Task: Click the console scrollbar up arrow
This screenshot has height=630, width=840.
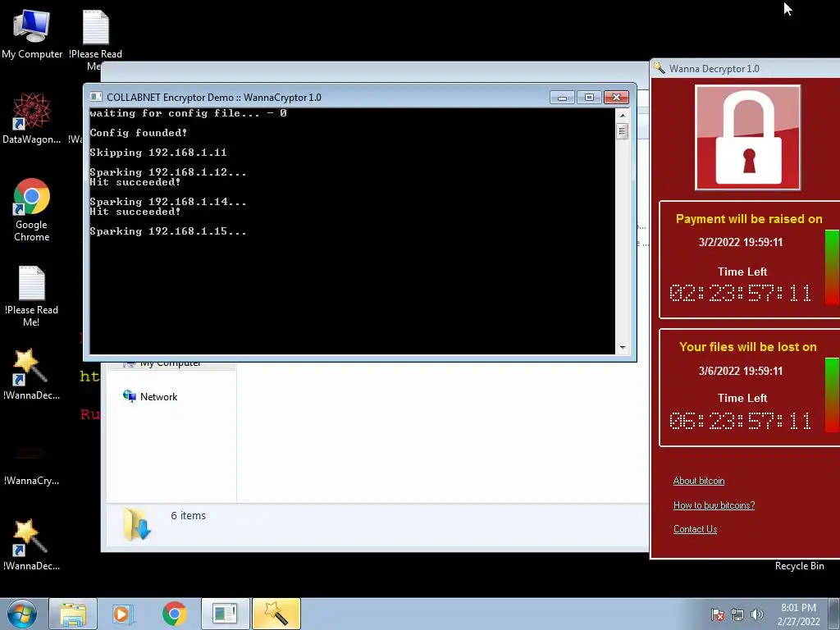Action: tap(622, 115)
